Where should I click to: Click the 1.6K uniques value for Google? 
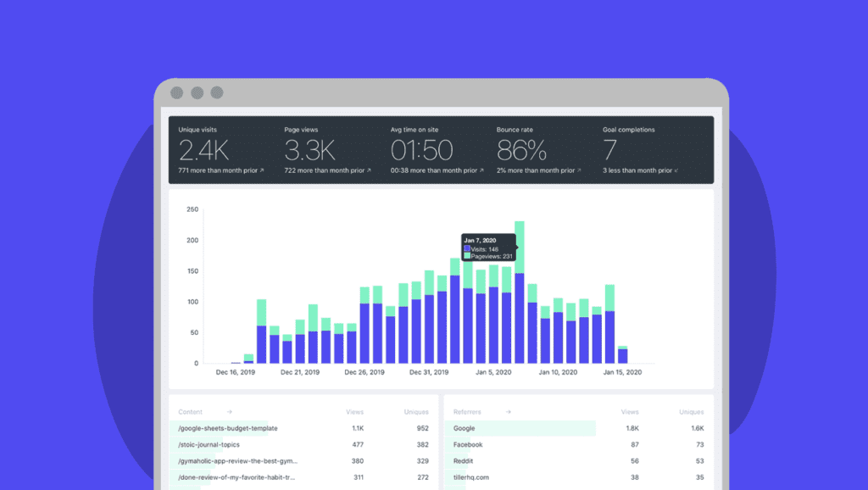point(698,428)
